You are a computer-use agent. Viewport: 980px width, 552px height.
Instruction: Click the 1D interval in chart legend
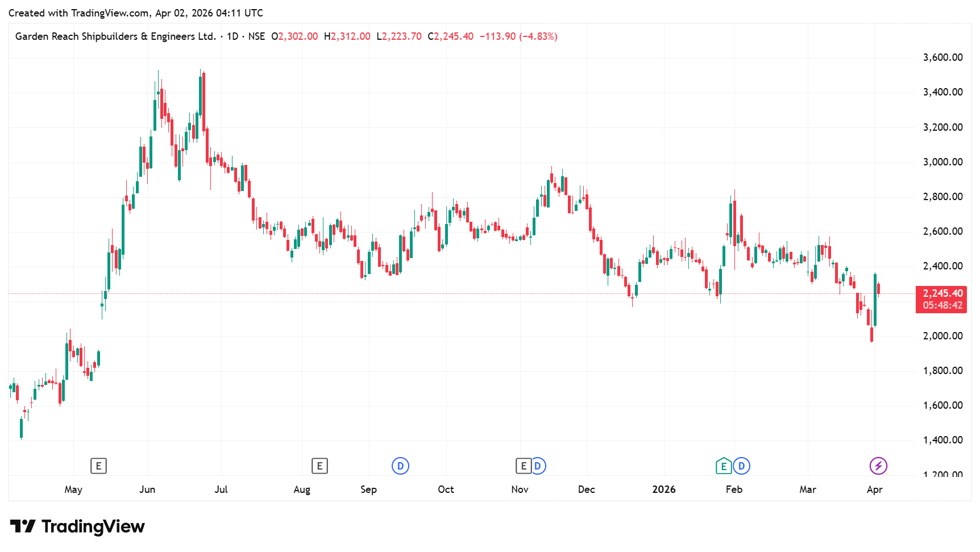pyautogui.click(x=232, y=36)
